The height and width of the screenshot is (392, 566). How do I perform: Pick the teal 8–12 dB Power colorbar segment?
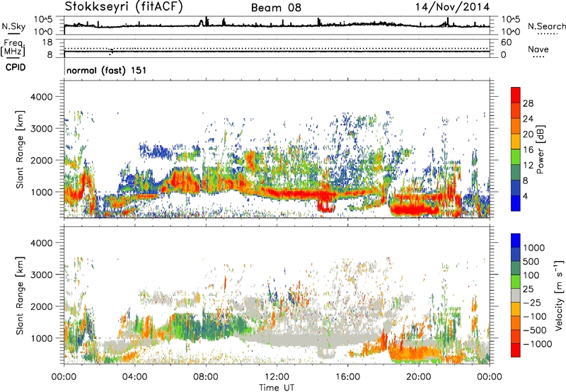click(x=516, y=172)
